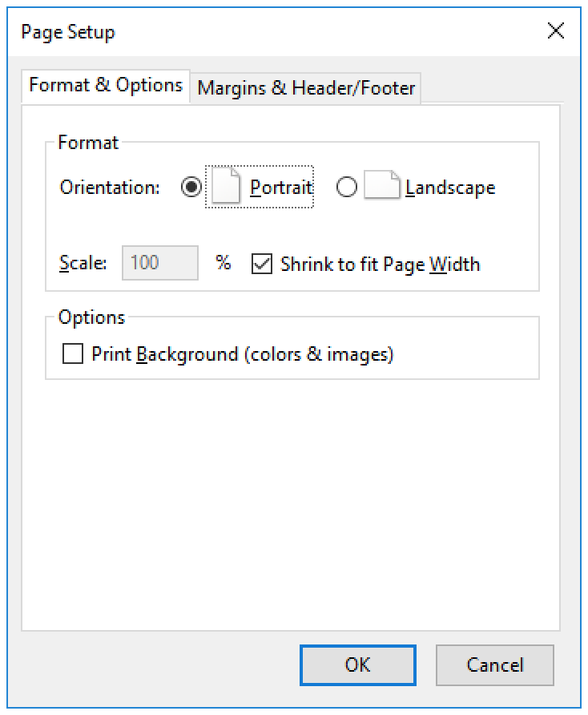Click the Landscape page icon
This screenshot has height=715, width=588.
383,187
